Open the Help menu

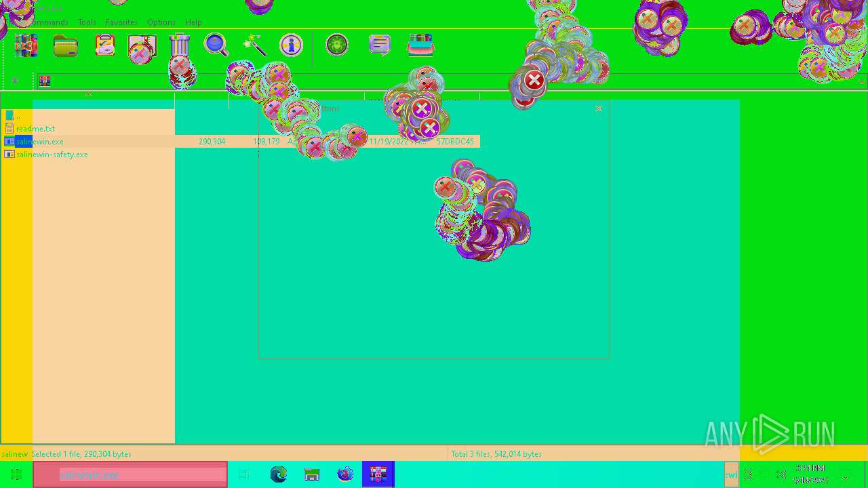click(193, 22)
